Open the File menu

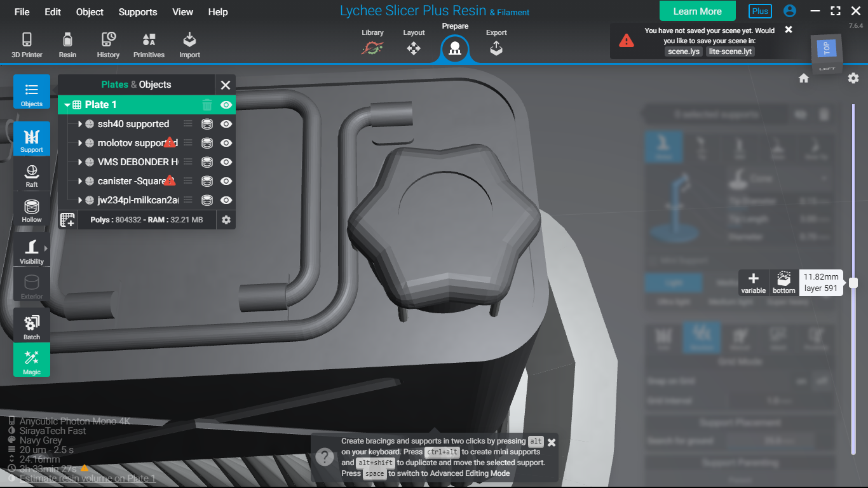click(x=22, y=12)
